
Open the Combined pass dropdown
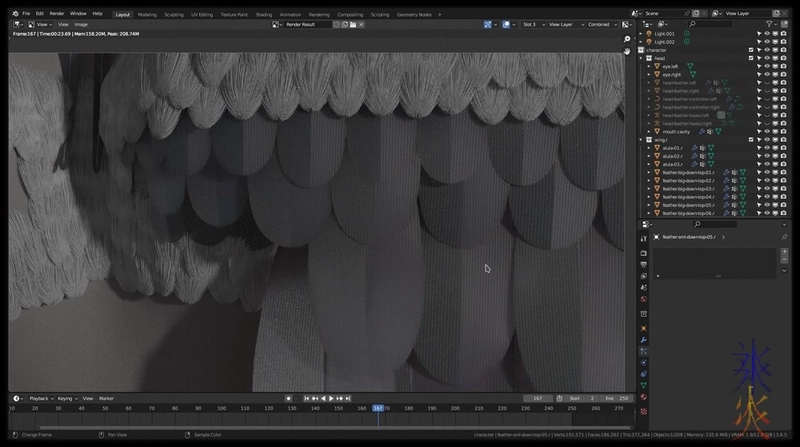(x=601, y=24)
